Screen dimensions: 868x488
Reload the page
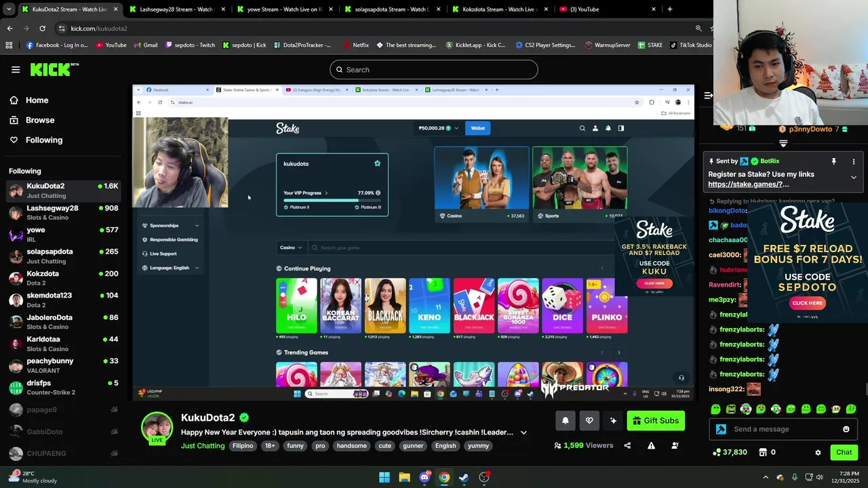(x=42, y=28)
